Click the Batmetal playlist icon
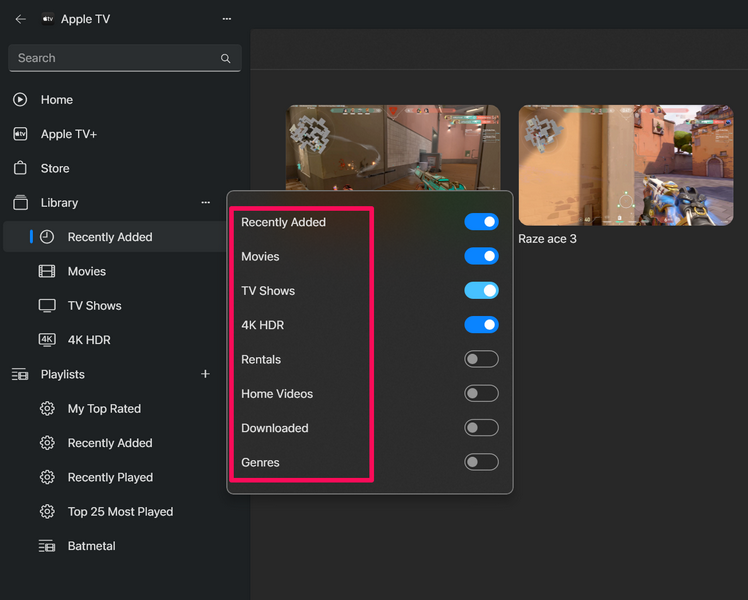748x600 pixels. click(x=47, y=546)
